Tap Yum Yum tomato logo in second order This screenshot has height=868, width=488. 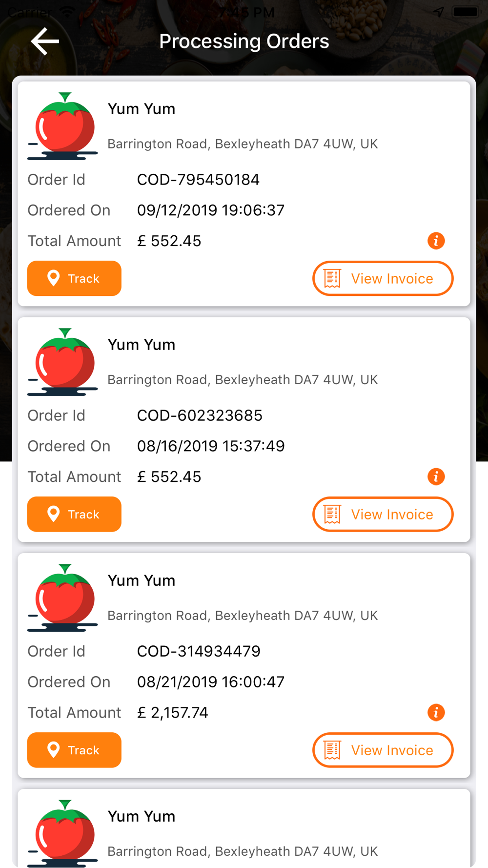62,362
